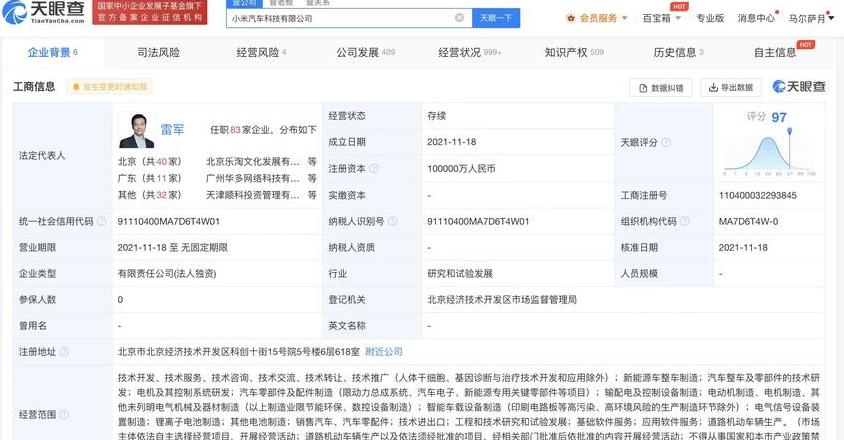This screenshot has width=844, height=440.
Task: Open the 专业版 link
Action: tap(709, 18)
